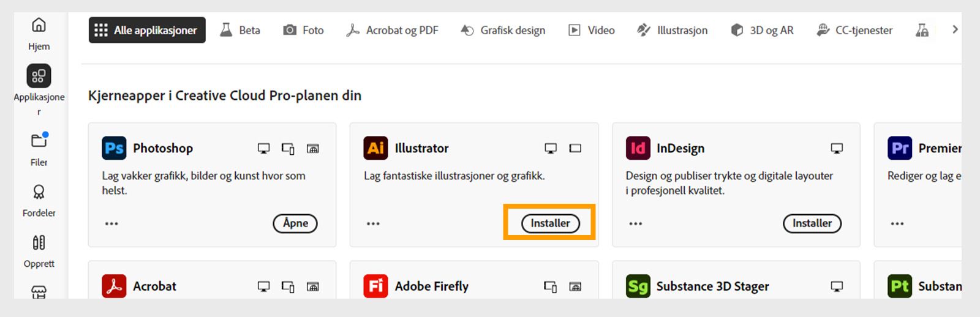The image size is (980, 317).
Task: Click Acrobat desktop platform icon
Action: tap(263, 286)
